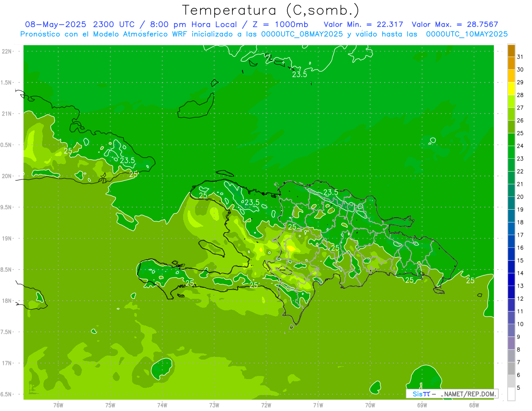Click the '18N' latitude axis label
The image size is (532, 411).
[7, 301]
